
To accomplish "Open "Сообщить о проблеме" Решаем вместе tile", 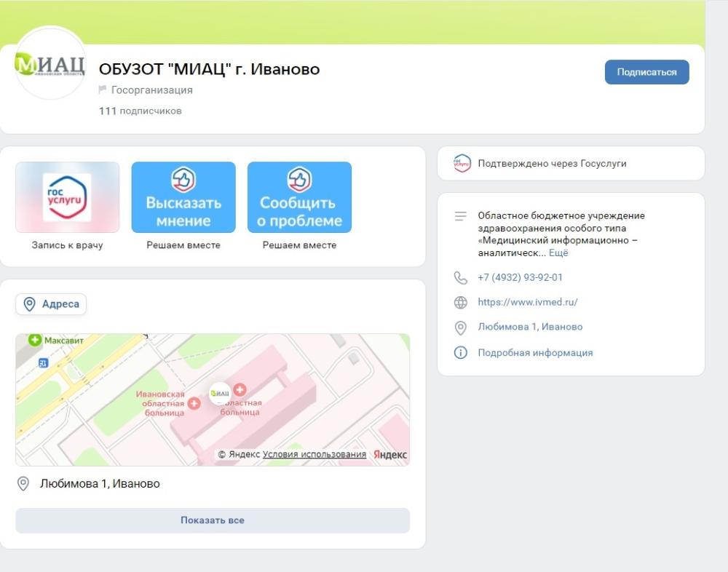I will pyautogui.click(x=299, y=197).
